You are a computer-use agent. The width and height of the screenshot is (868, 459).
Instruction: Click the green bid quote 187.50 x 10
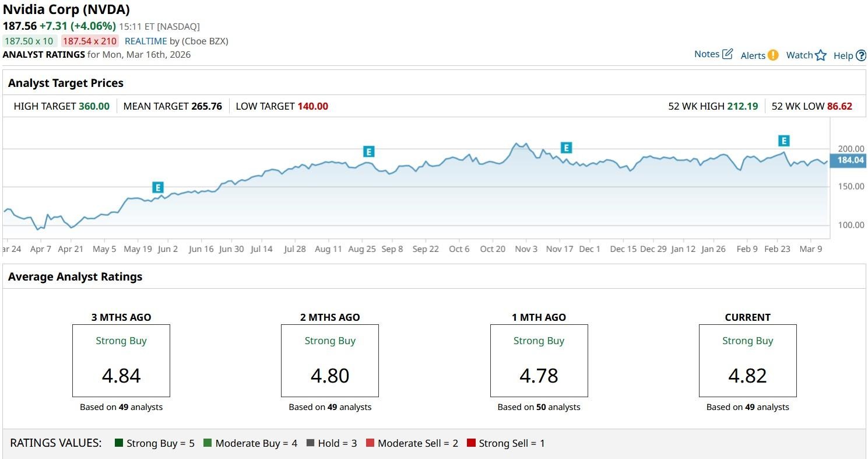[x=29, y=41]
